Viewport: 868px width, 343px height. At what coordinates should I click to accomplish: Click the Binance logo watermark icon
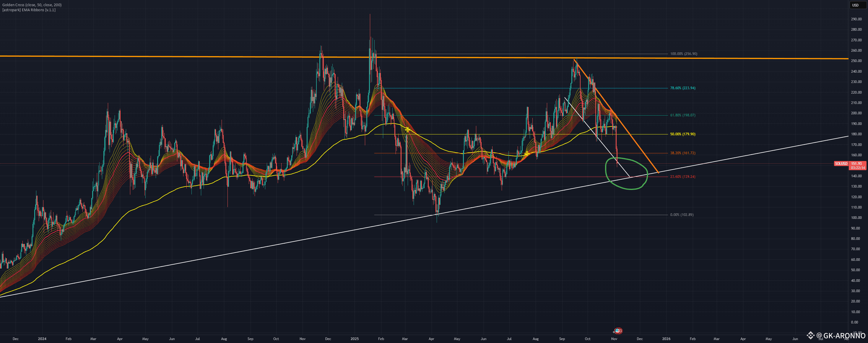[x=810, y=335]
